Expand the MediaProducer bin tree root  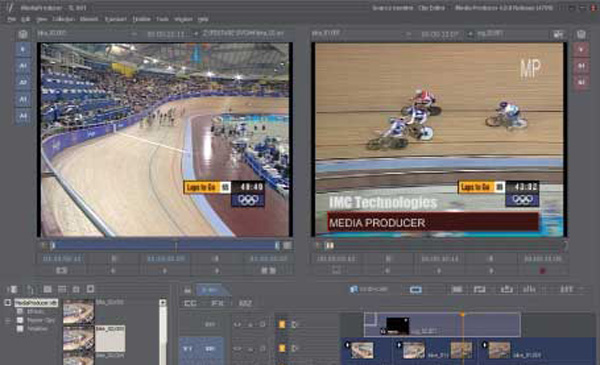(8, 303)
